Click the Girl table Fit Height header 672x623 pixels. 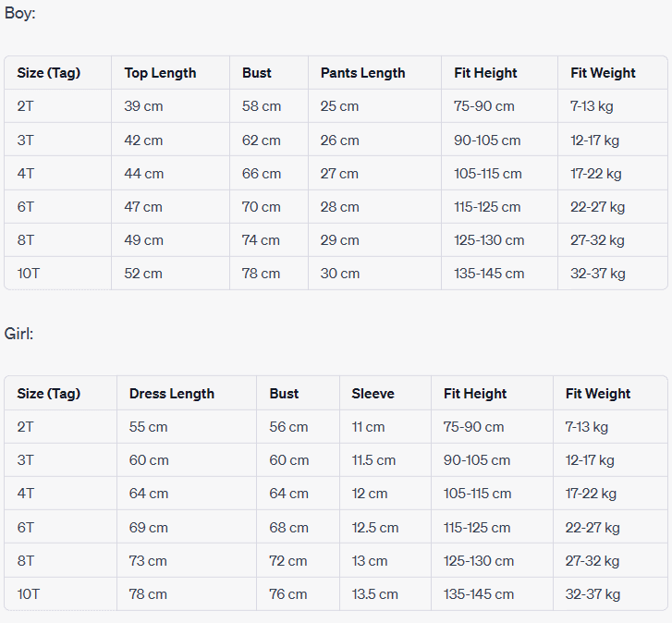point(475,394)
